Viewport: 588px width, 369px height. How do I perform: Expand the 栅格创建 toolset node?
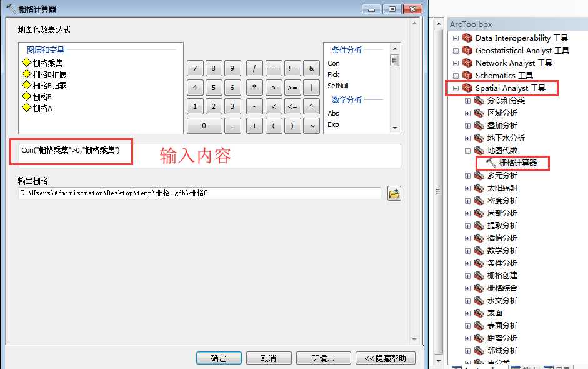(x=467, y=276)
